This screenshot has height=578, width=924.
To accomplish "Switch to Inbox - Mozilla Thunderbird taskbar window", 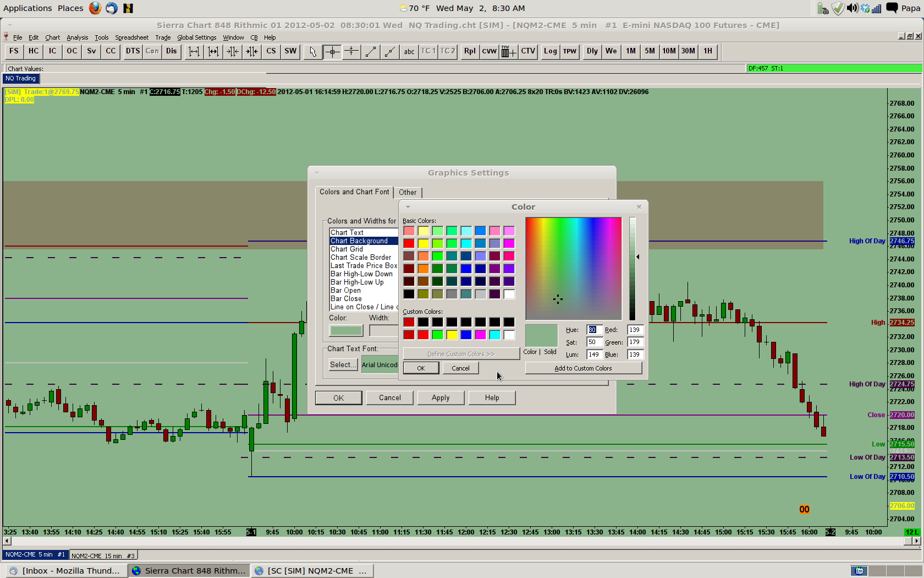I will click(65, 571).
